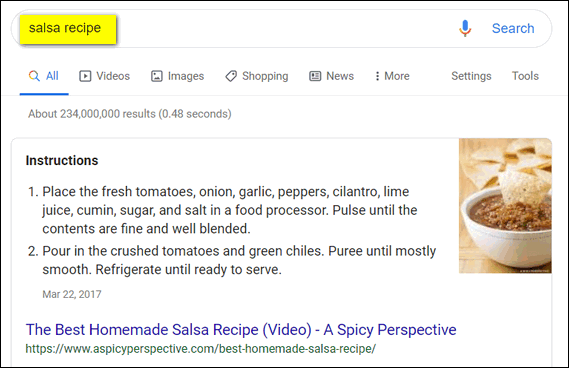Click the magnifier icon beside All

[x=34, y=76]
